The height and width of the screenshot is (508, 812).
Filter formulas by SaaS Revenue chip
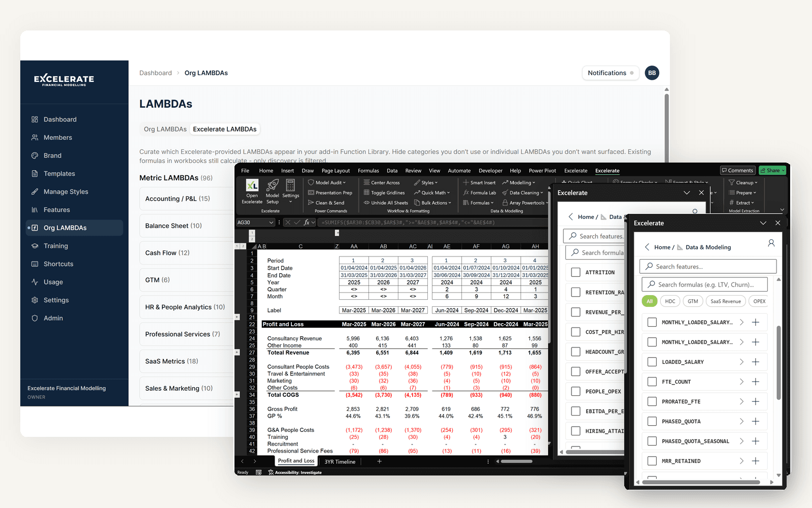pos(726,301)
